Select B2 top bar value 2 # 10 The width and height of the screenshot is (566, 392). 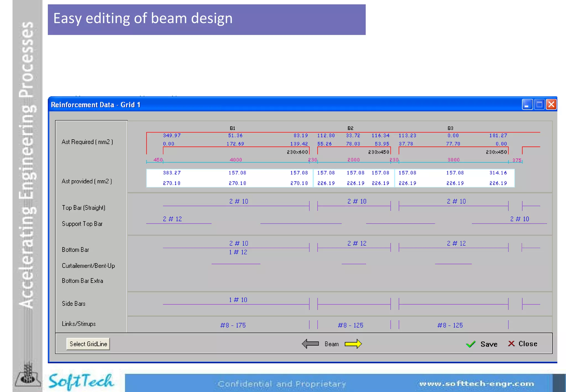point(357,202)
